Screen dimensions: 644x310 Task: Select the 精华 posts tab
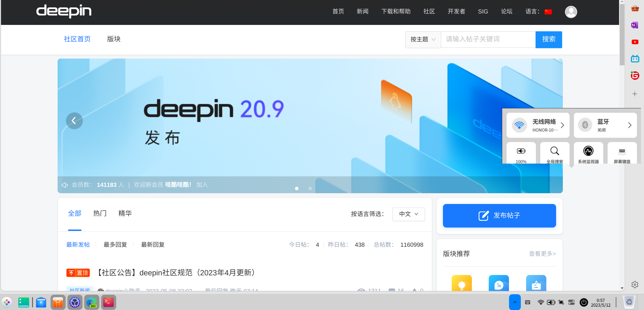click(125, 213)
